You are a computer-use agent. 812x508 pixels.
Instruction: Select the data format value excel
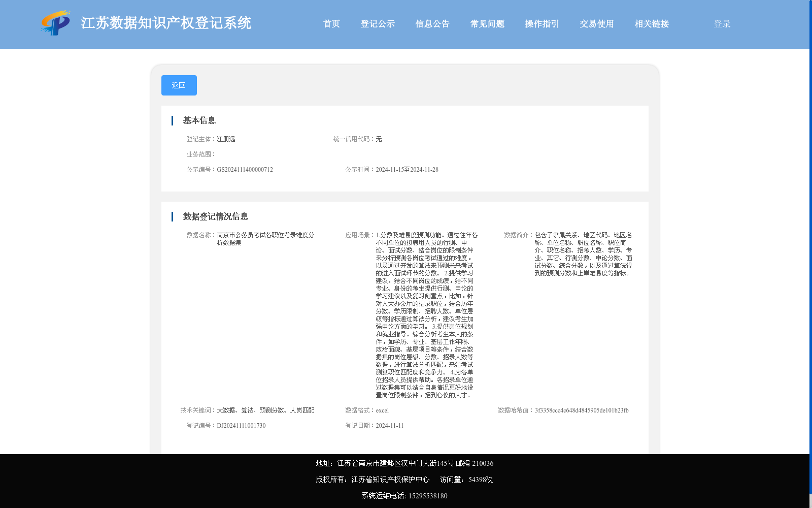(382, 410)
